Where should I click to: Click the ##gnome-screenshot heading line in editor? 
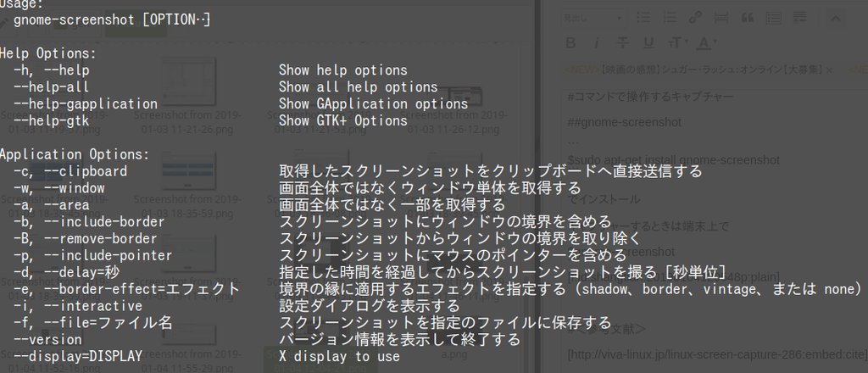coord(625,122)
